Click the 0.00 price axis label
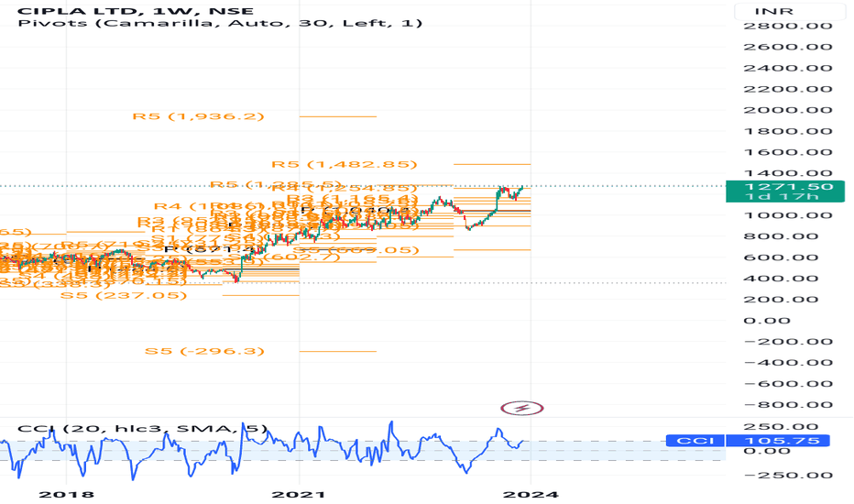The height and width of the screenshot is (504, 854). [x=767, y=321]
